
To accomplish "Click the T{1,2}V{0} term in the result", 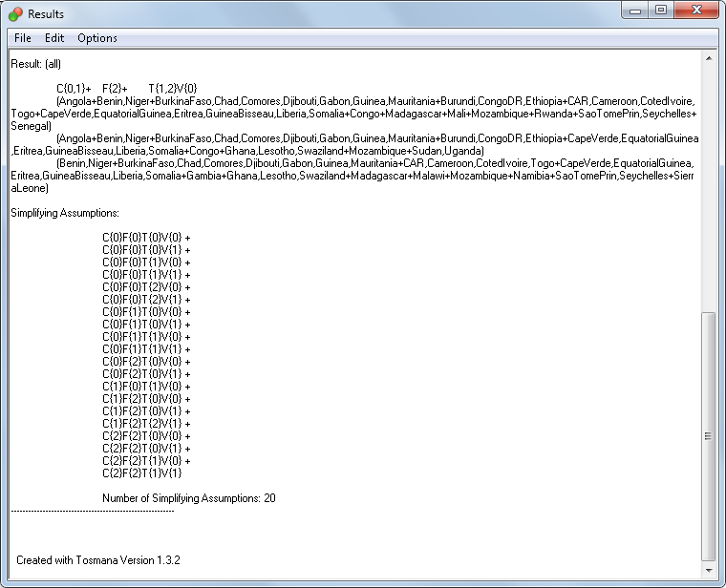I will click(173, 89).
